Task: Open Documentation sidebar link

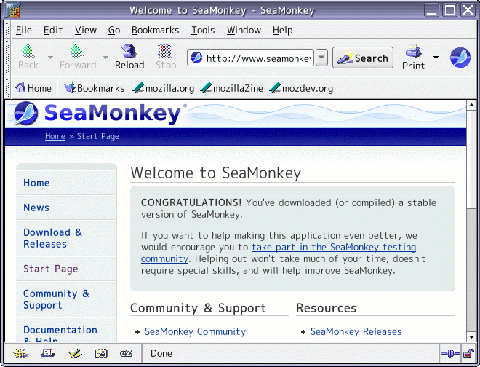Action: tap(60, 335)
